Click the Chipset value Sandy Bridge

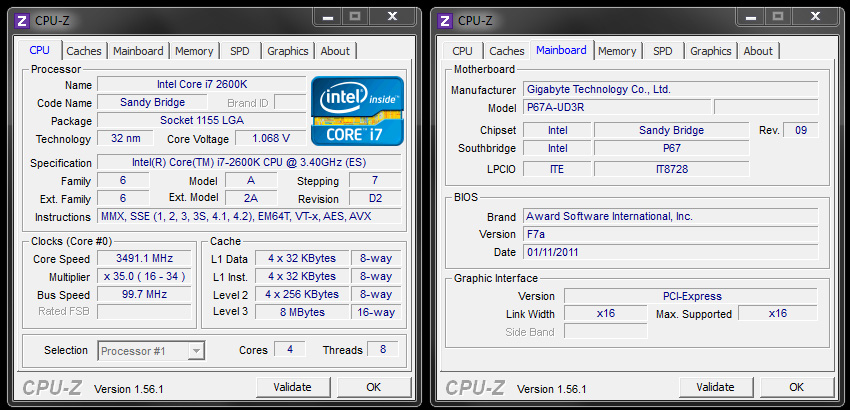tap(672, 130)
